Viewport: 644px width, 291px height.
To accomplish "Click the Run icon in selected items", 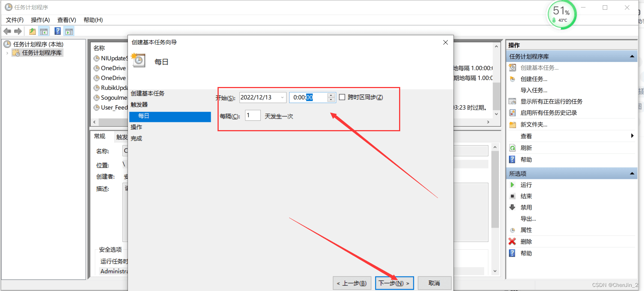I will [x=512, y=185].
